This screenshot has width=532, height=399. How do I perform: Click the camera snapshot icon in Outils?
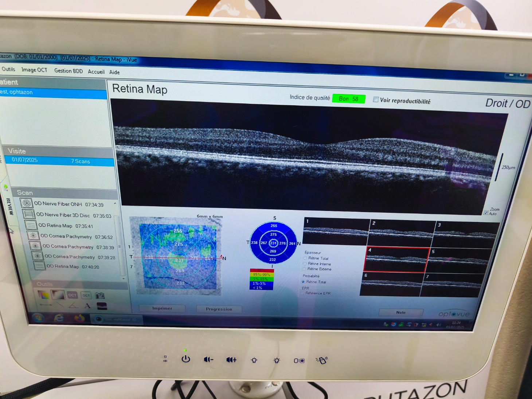pyautogui.click(x=100, y=296)
